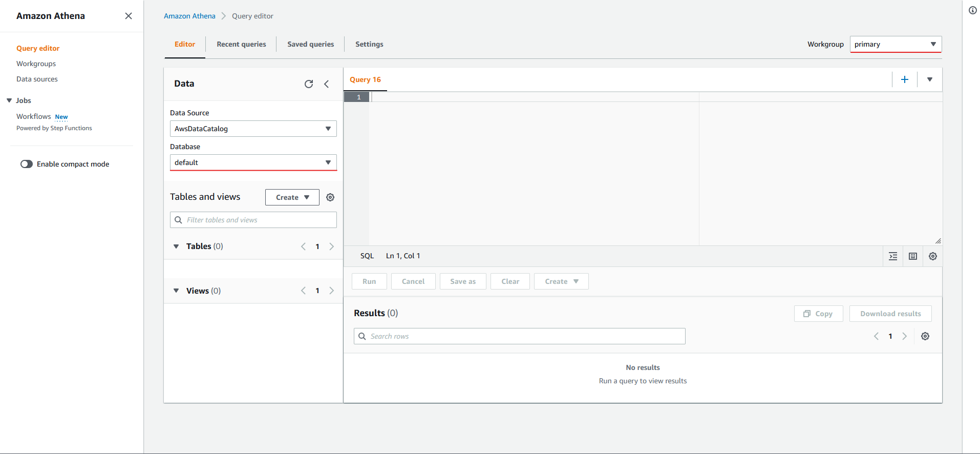This screenshot has height=454, width=980.
Task: Open Query editor in the sidebar
Action: click(38, 48)
